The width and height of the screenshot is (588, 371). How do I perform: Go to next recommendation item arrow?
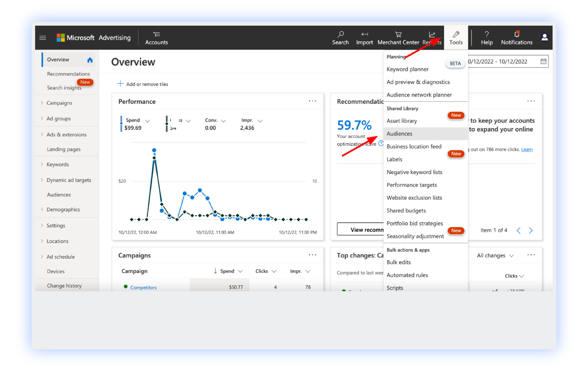coord(531,231)
